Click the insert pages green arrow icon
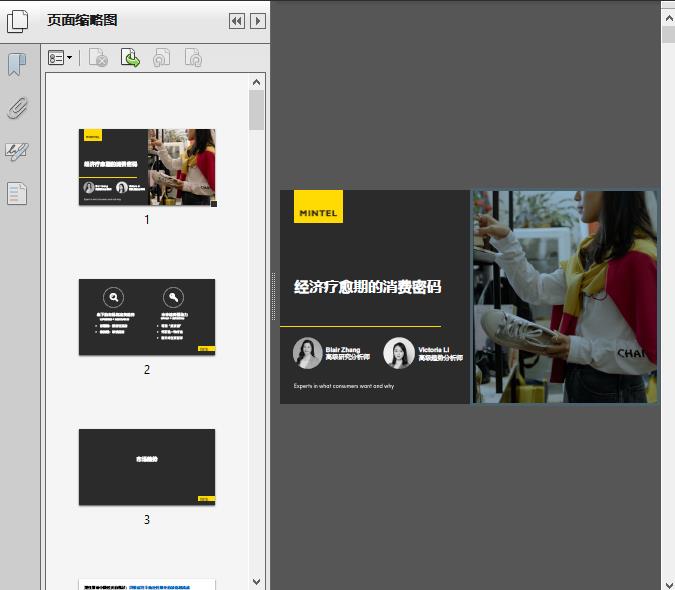Image resolution: width=675 pixels, height=590 pixels. (130, 58)
